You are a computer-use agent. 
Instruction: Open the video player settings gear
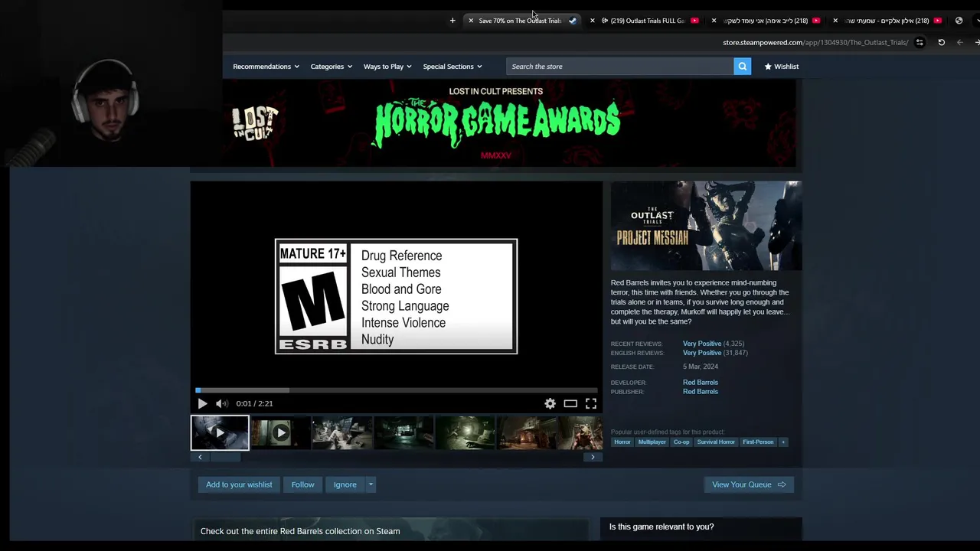tap(550, 403)
